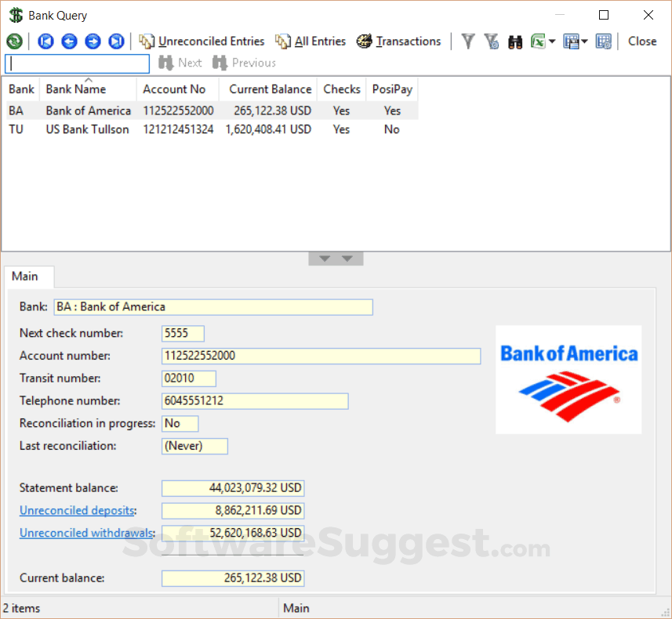Screen dimensions: 672x619
Task: Open Unreconciled Entries from toolbar
Action: click(202, 42)
